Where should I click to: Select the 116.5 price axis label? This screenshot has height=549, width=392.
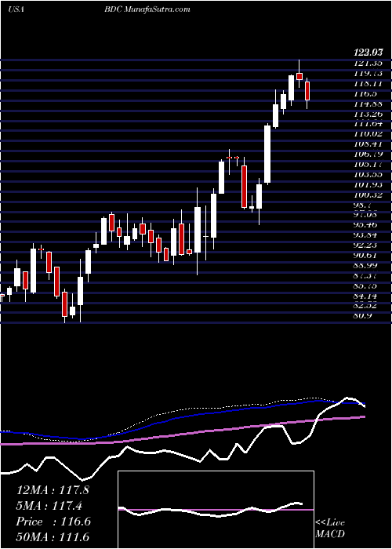(x=366, y=93)
